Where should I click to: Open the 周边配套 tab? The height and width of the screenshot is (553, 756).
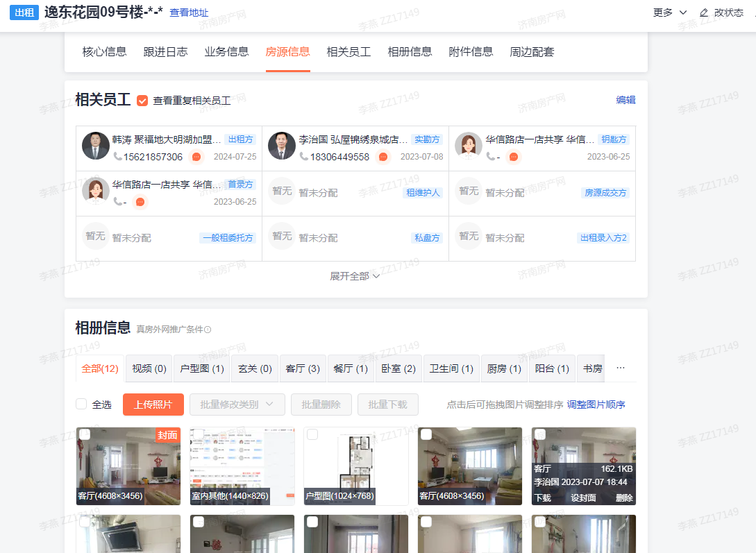tap(532, 52)
